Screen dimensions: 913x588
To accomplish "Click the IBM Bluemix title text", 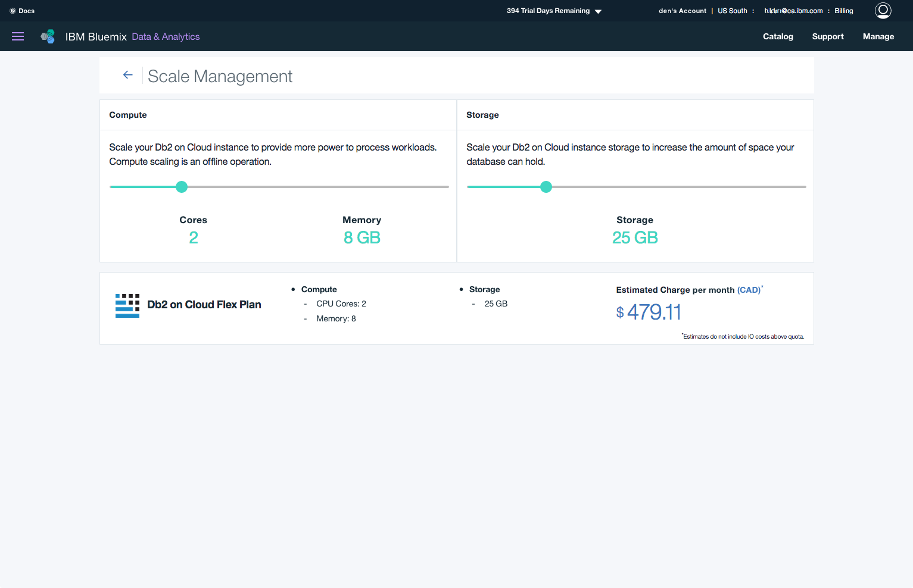I will pos(96,37).
